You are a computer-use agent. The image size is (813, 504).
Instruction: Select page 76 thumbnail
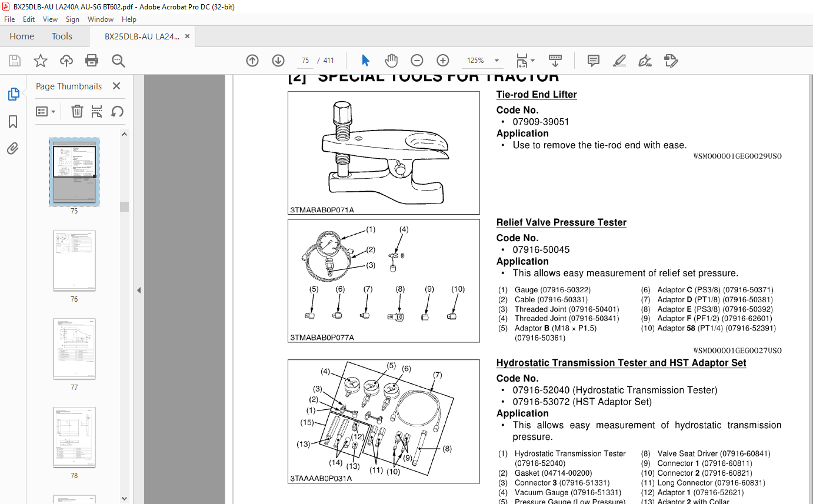(74, 260)
